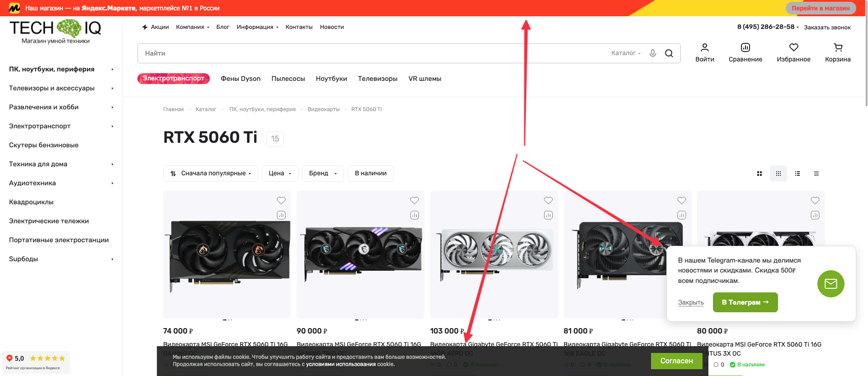Open the Новости top menu item
Image resolution: width=868 pixels, height=376 pixels.
(332, 27)
